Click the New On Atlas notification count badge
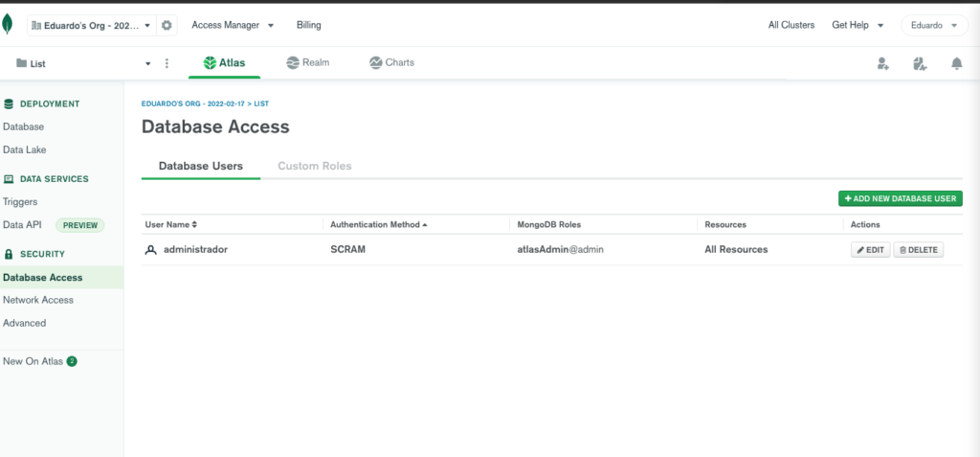The height and width of the screenshot is (457, 980). pyautogui.click(x=72, y=361)
